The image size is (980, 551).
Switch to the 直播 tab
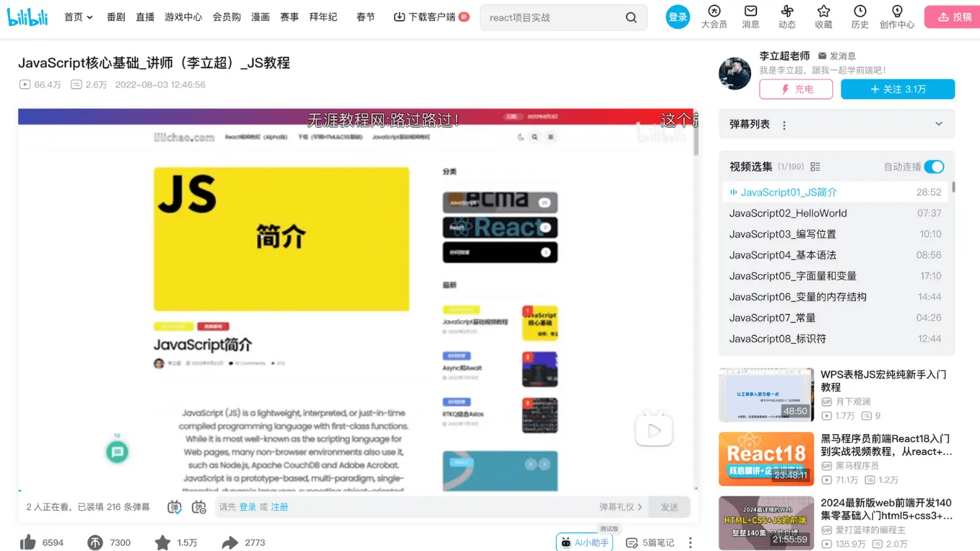(x=145, y=17)
